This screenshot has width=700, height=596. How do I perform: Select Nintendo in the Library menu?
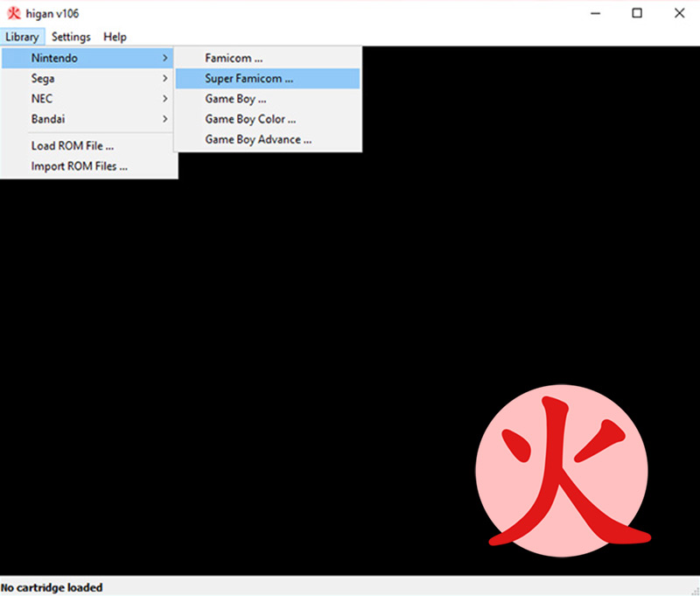click(87, 58)
